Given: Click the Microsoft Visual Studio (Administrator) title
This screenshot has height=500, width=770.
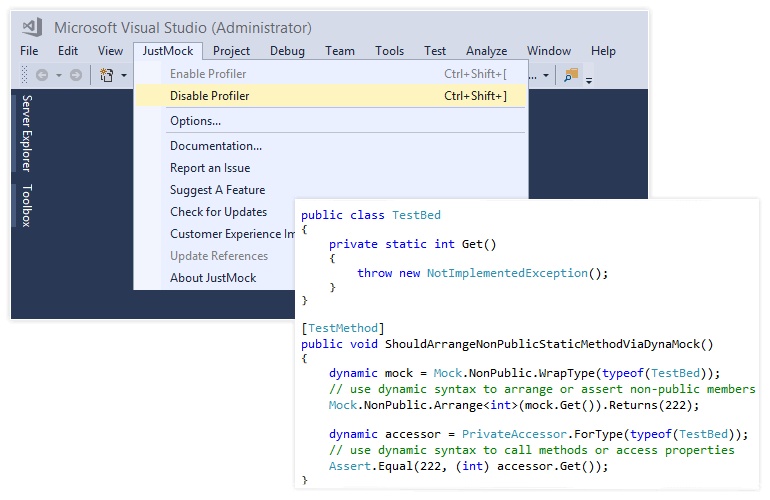Looking at the screenshot, I should coord(183,28).
